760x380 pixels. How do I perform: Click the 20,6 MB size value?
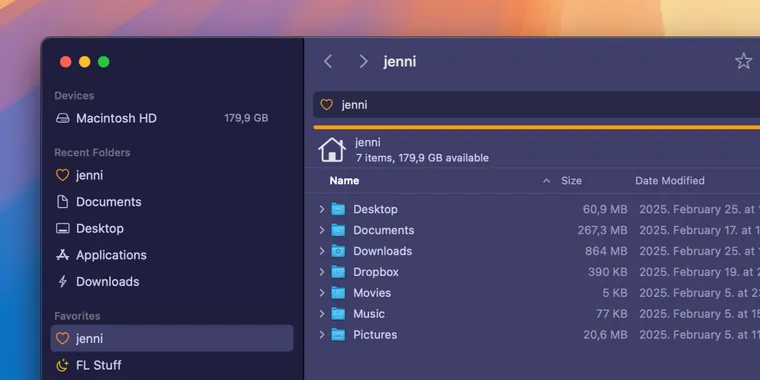(605, 334)
